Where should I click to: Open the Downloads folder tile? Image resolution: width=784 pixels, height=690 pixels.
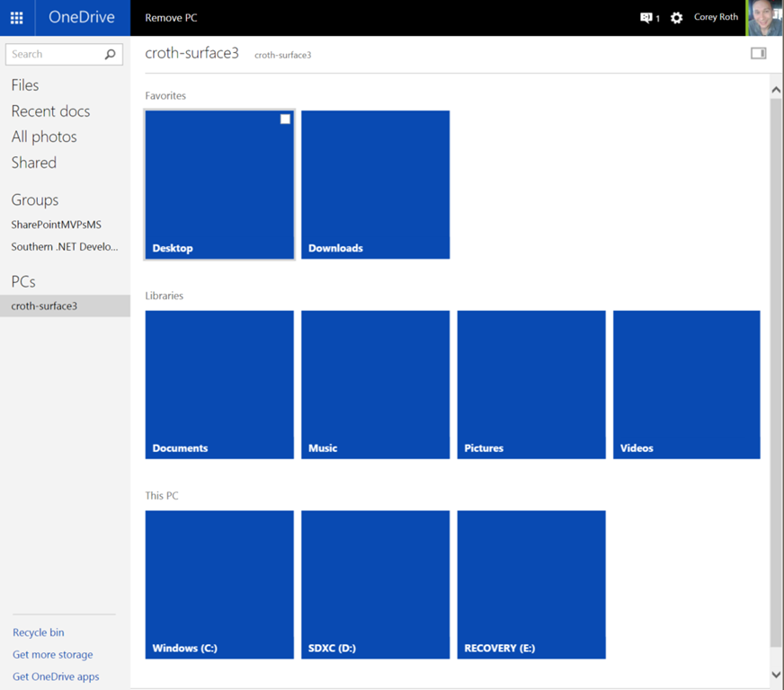pos(376,185)
